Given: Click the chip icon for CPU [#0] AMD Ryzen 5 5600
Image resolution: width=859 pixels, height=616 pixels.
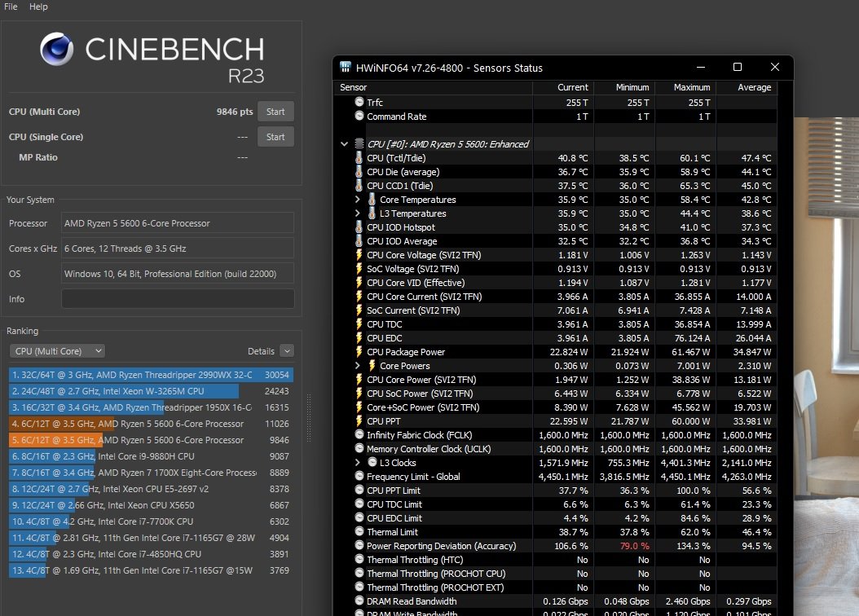Looking at the screenshot, I should click(x=359, y=143).
